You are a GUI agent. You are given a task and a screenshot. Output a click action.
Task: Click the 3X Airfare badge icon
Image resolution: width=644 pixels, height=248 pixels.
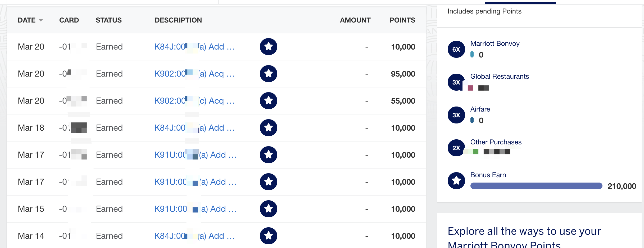click(456, 115)
